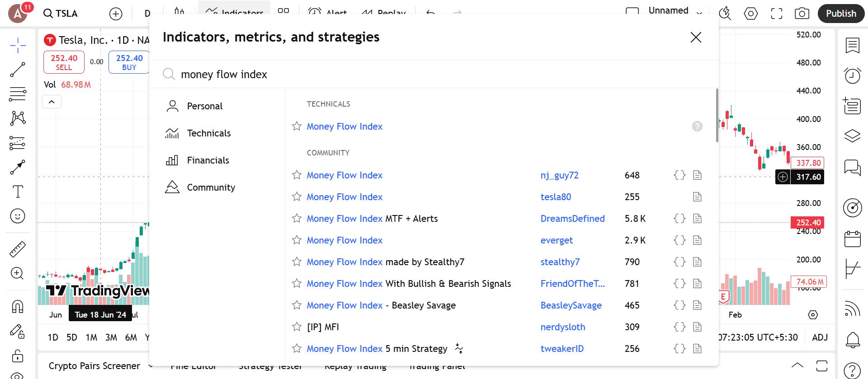Click the scrollbar in indicator list
This screenshot has width=868, height=379.
point(717,115)
